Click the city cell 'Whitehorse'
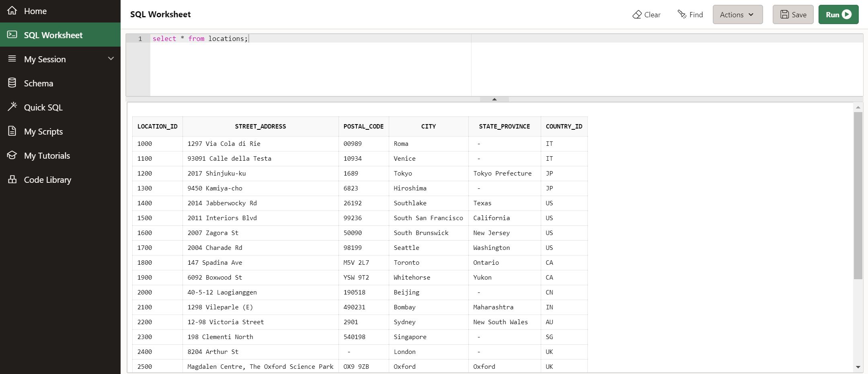Screen dimensions: 868x374 (x=429, y=278)
